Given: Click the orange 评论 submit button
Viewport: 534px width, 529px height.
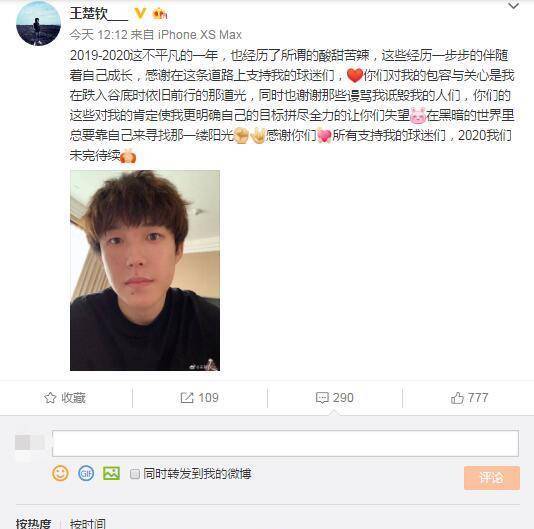Looking at the screenshot, I should [x=492, y=478].
